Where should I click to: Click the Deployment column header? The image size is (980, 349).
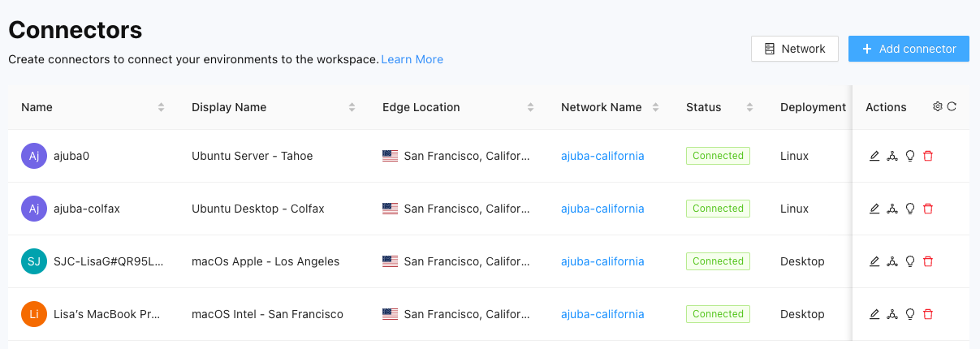[x=813, y=107]
